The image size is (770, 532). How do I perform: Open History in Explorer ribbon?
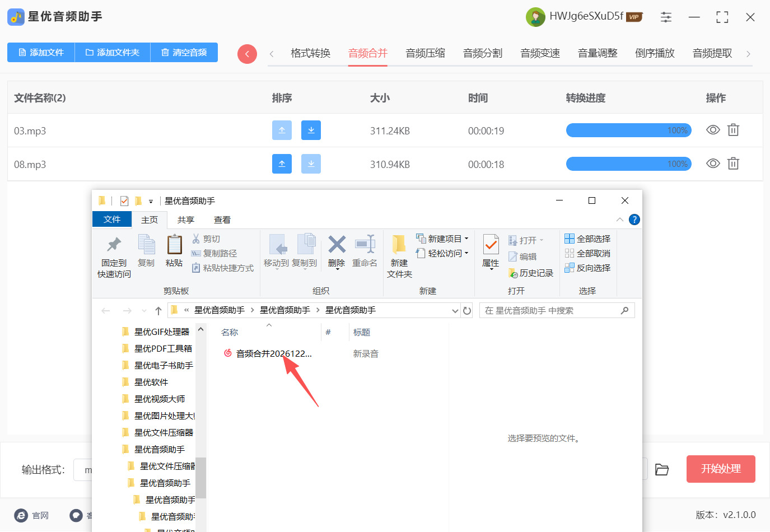point(531,273)
